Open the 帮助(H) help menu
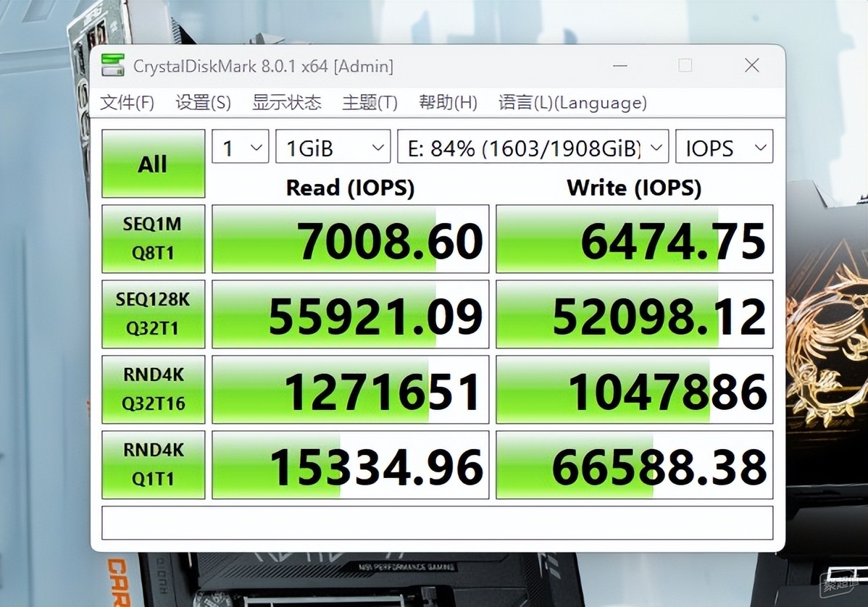Viewport: 868px width, 607px height. (x=448, y=103)
